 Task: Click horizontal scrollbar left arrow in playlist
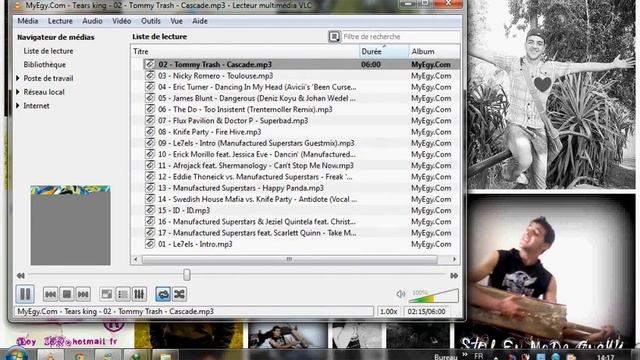click(136, 259)
